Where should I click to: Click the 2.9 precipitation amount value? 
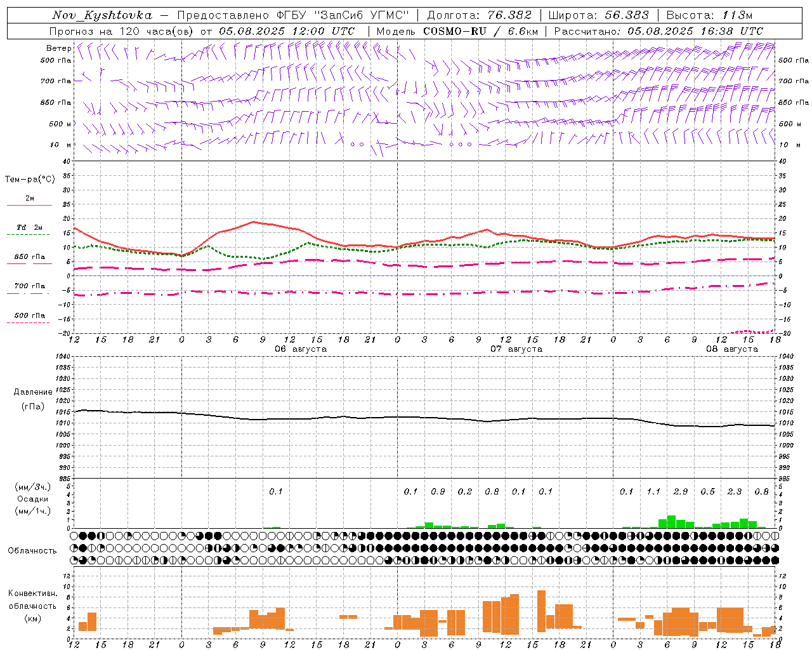(x=681, y=491)
